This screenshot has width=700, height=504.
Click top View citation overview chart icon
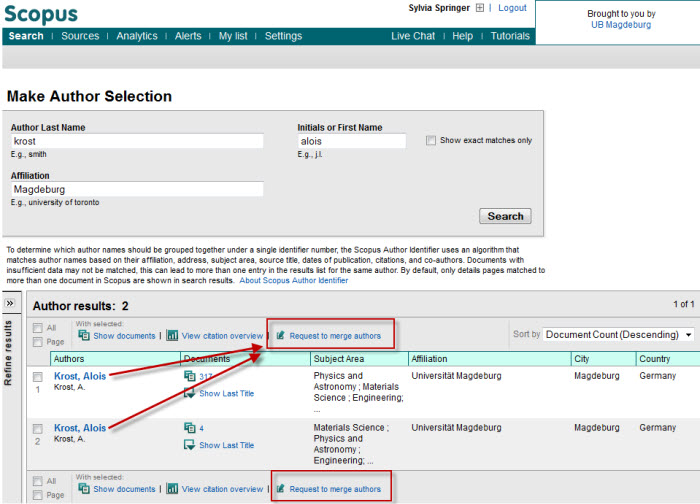(x=172, y=335)
